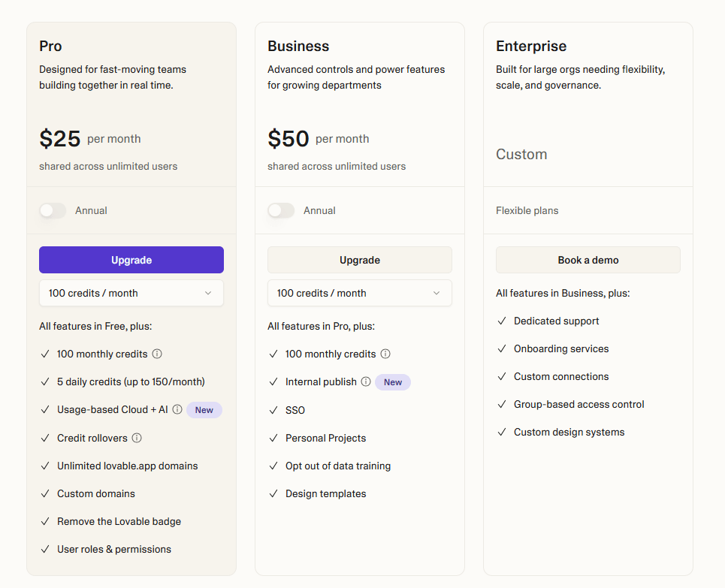Open the Business plan credits dropdown

[x=360, y=293]
